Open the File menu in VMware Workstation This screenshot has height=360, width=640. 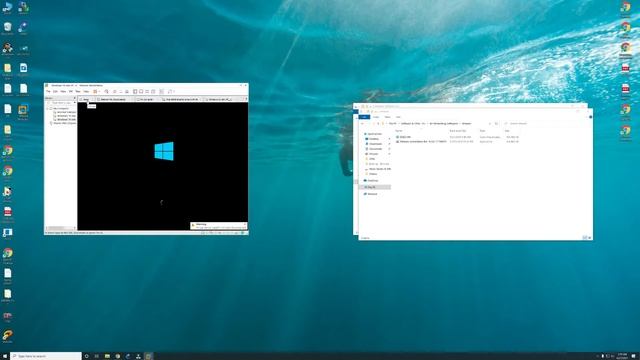48,91
